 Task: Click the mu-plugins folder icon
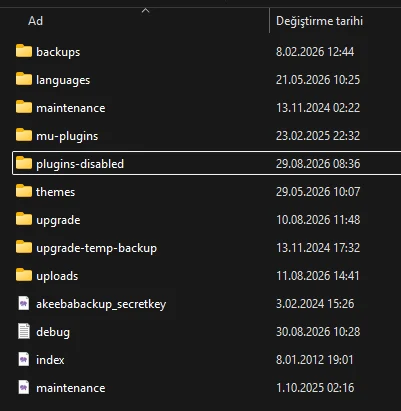point(24,135)
